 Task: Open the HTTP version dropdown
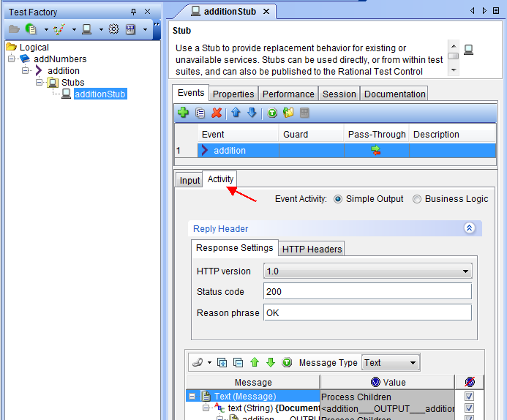368,271
